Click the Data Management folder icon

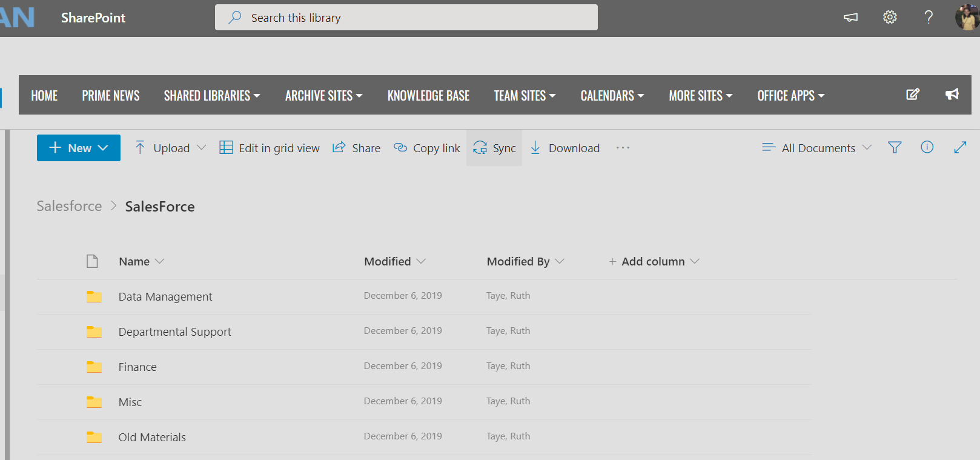pyautogui.click(x=94, y=296)
